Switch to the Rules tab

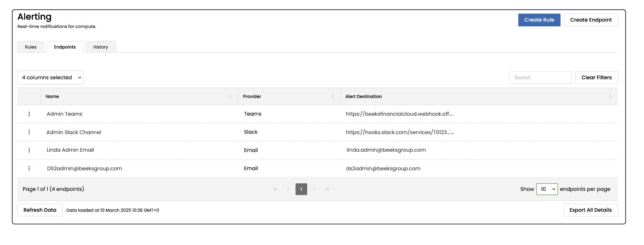pyautogui.click(x=31, y=47)
